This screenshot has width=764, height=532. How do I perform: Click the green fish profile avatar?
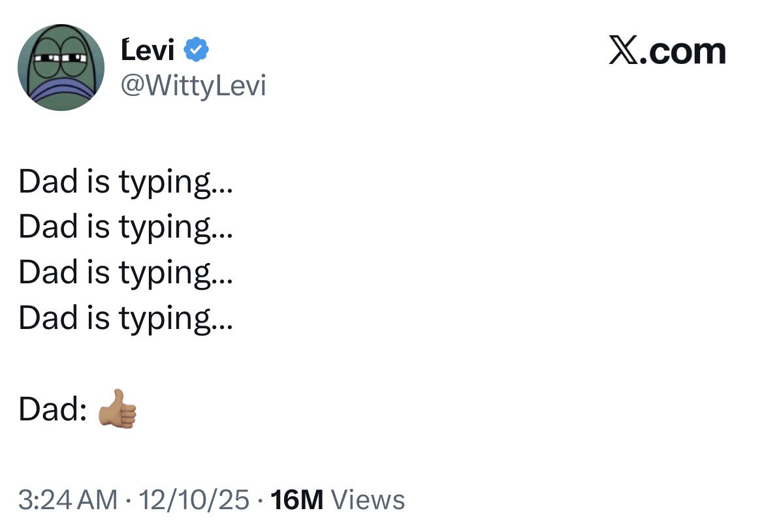point(60,67)
